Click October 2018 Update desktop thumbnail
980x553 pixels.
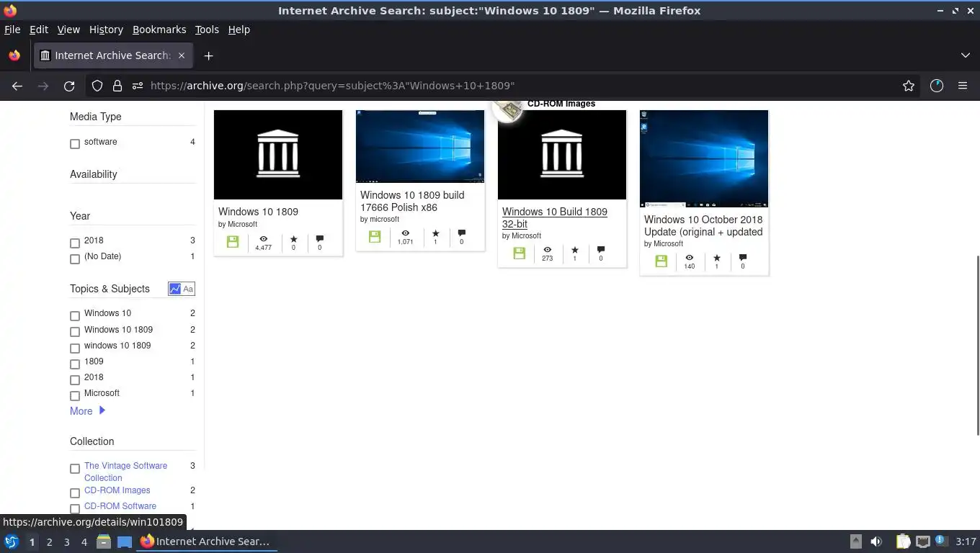[704, 158]
